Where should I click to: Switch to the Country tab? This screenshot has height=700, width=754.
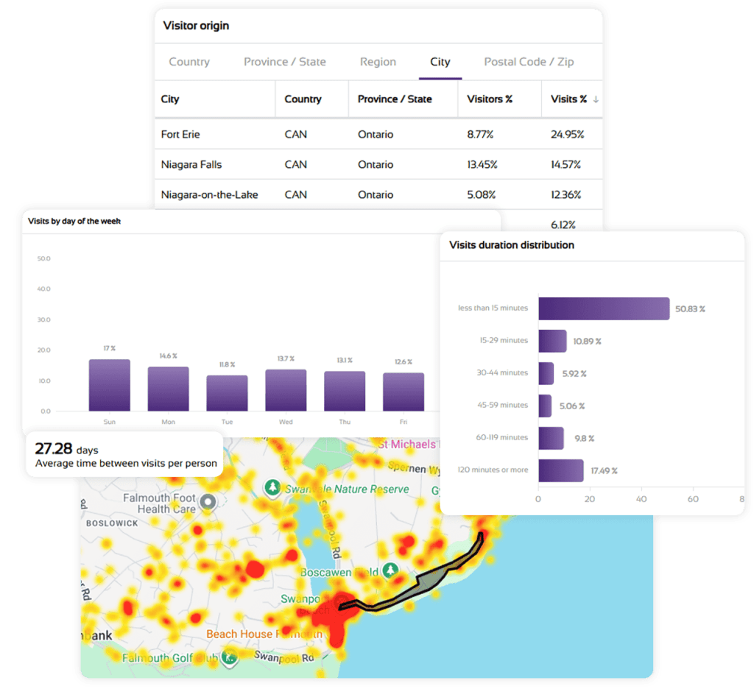pyautogui.click(x=189, y=62)
